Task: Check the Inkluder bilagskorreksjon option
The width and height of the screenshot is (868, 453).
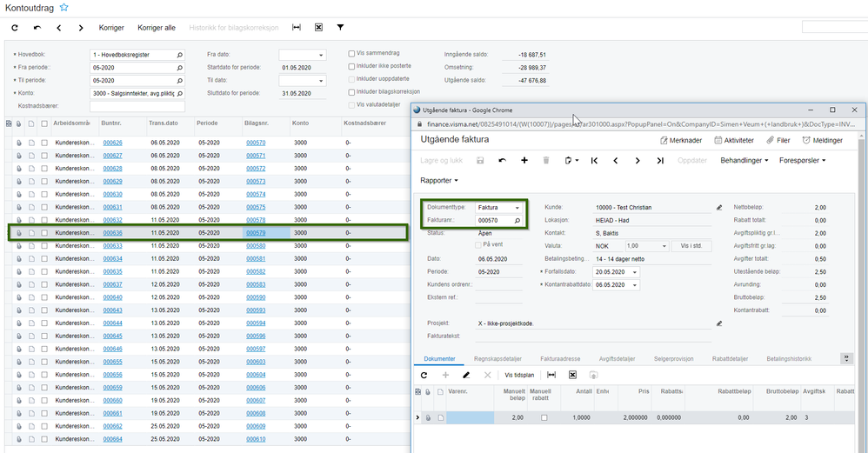Action: click(x=351, y=92)
